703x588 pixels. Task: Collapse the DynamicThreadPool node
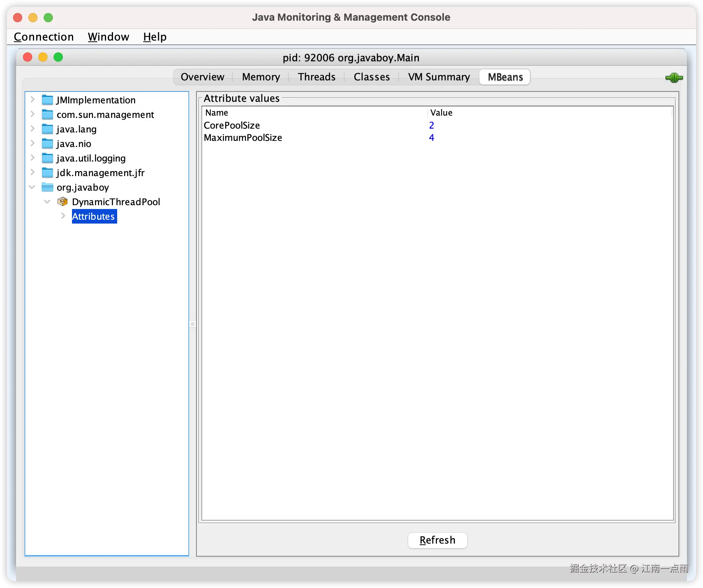[x=47, y=201]
